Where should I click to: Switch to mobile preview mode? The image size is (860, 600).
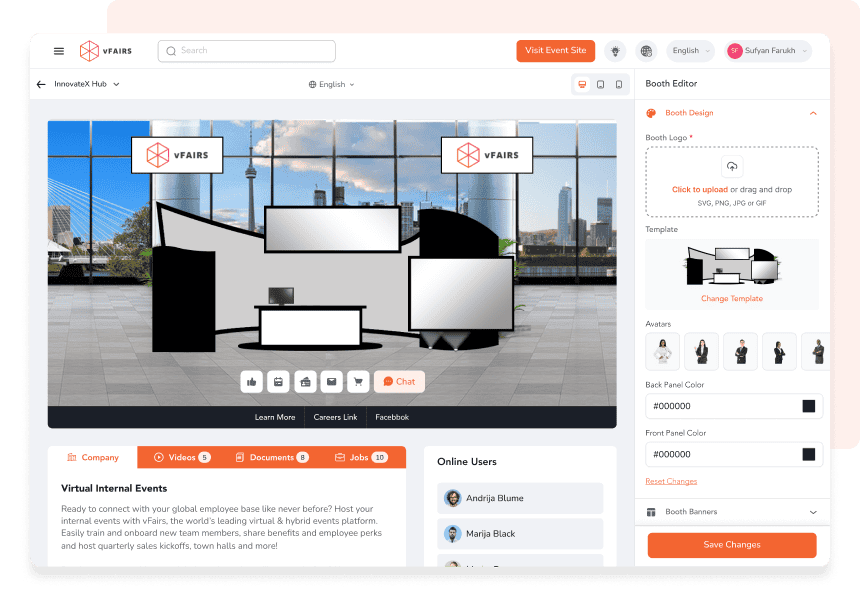tap(619, 84)
